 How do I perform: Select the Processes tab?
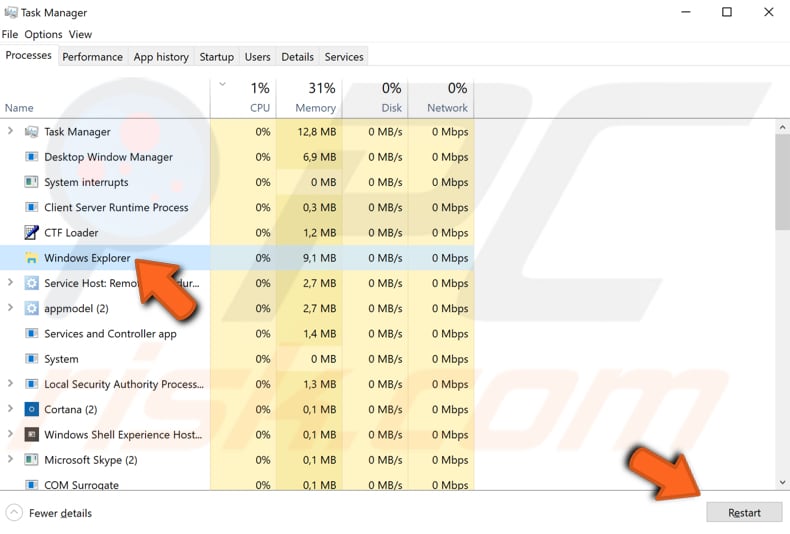click(x=28, y=55)
